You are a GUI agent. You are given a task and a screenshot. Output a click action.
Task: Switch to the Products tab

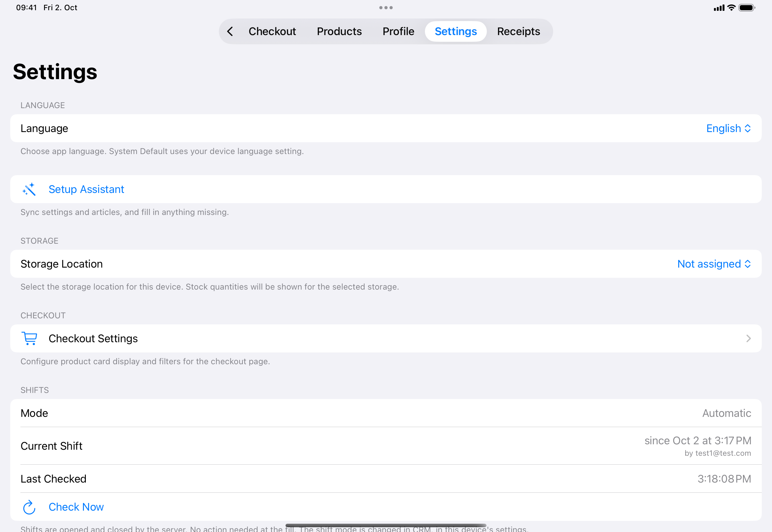point(339,31)
